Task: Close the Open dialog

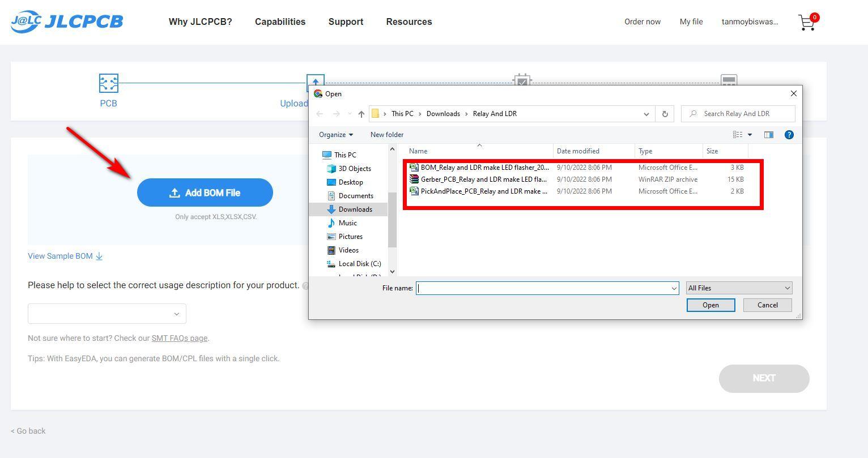Action: pos(793,93)
